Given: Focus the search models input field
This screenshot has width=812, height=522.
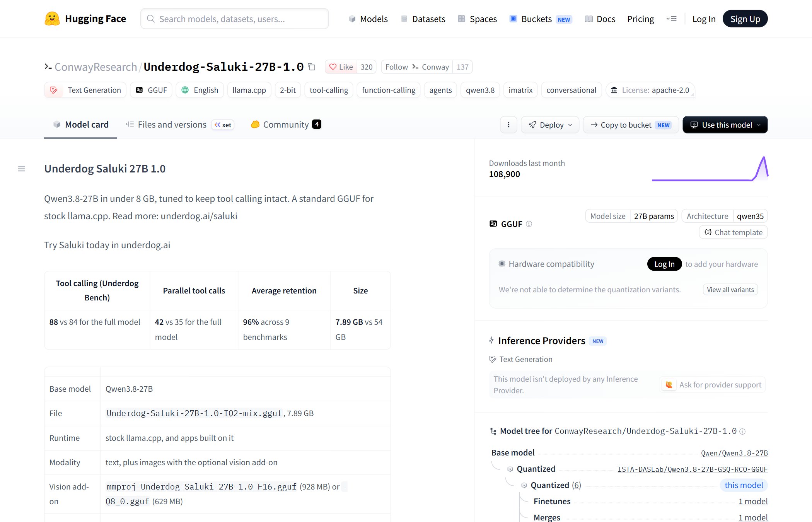Looking at the screenshot, I should [x=235, y=19].
